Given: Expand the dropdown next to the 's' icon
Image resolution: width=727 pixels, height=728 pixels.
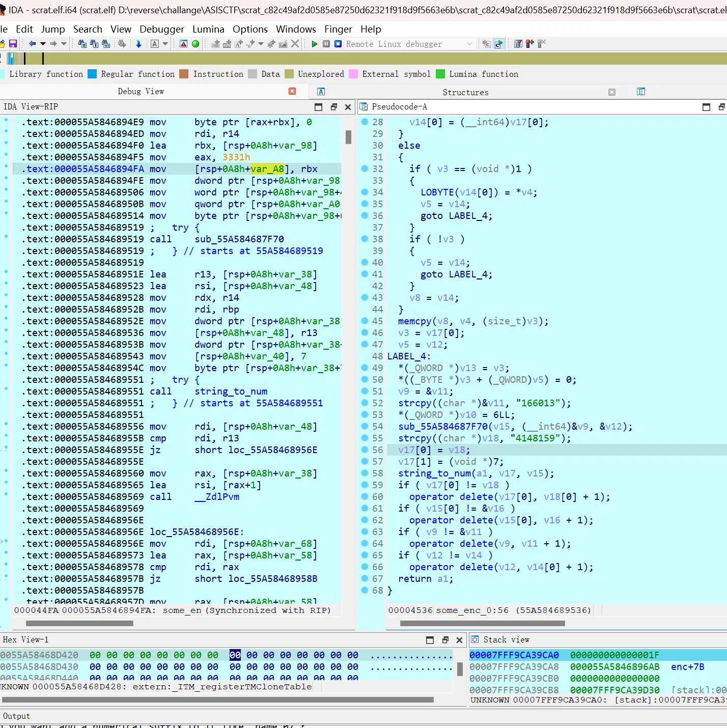Looking at the screenshot, I should tap(261, 44).
